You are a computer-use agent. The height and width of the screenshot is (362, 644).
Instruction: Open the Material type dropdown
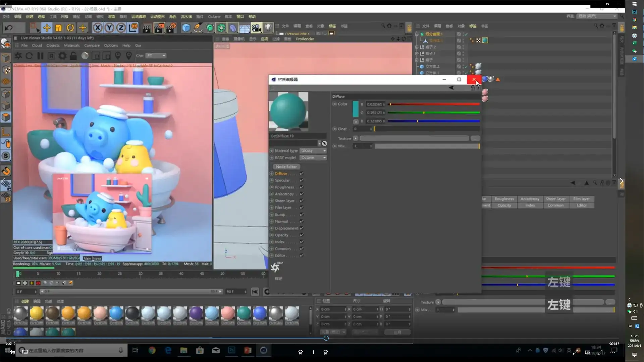coord(313,151)
